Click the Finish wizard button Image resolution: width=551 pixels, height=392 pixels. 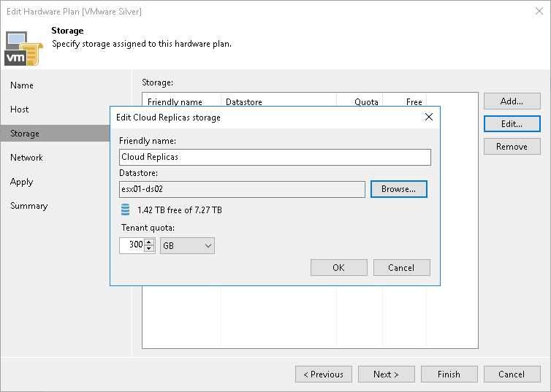[x=449, y=374]
